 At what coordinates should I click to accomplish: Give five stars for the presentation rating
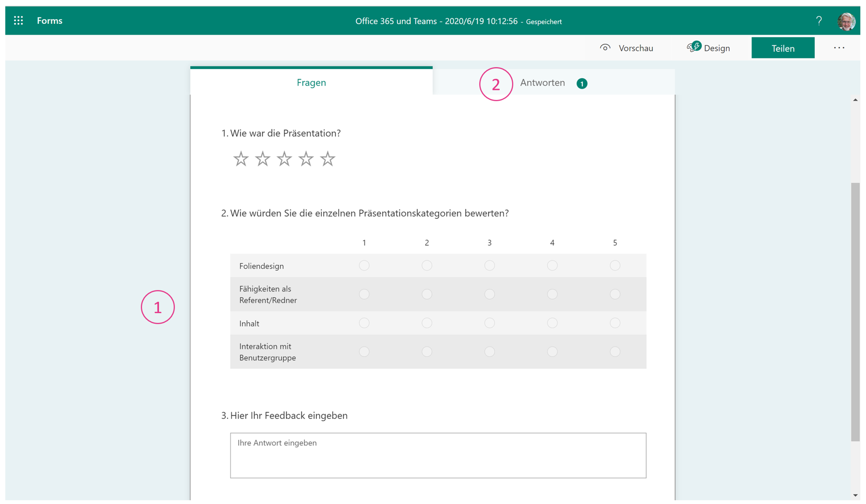328,158
